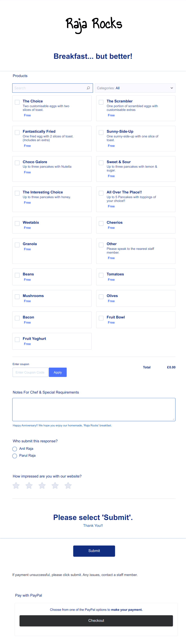Tick the Fruit Yoghurt checkbox

coord(17,339)
